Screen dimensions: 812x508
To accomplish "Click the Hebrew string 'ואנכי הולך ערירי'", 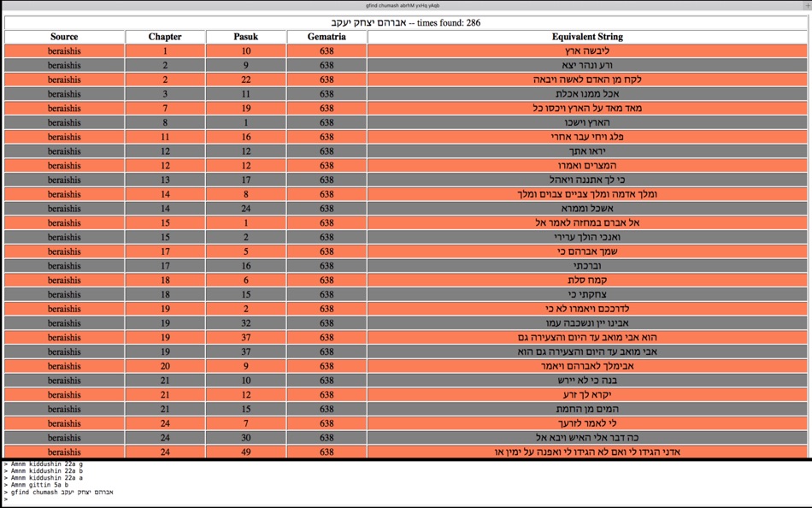I will 587,238.
